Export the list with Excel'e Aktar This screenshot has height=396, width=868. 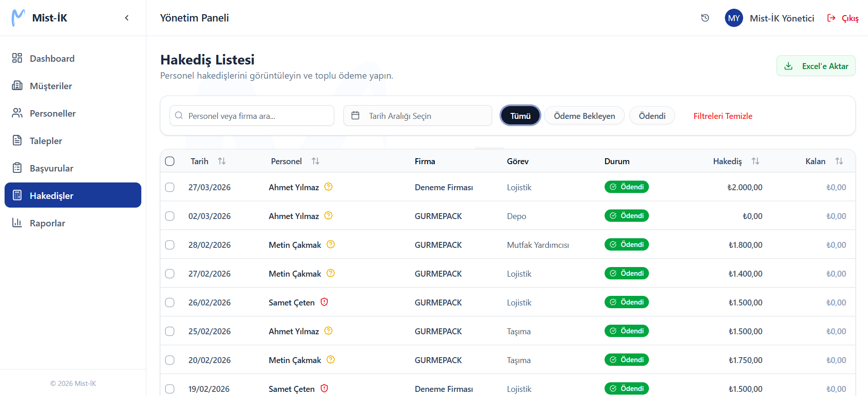(815, 66)
